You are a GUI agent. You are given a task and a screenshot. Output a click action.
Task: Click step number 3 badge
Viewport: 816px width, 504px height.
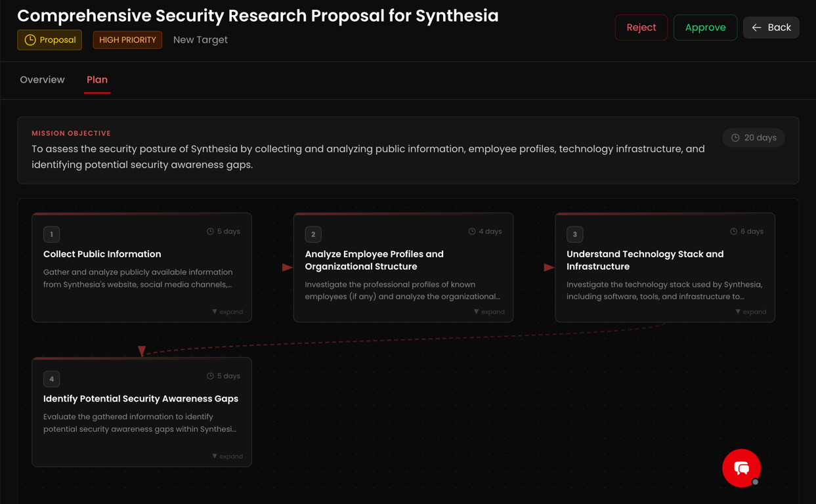pyautogui.click(x=575, y=234)
